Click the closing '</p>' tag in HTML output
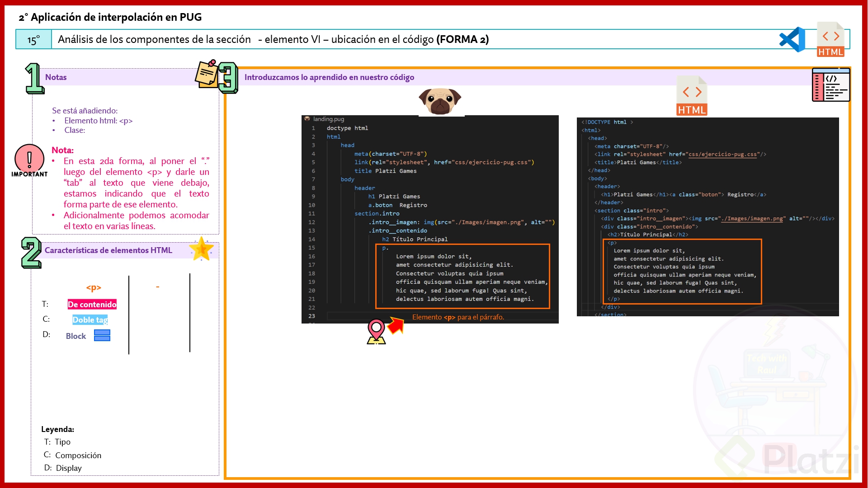Viewport: 868px width, 488px height. (613, 299)
